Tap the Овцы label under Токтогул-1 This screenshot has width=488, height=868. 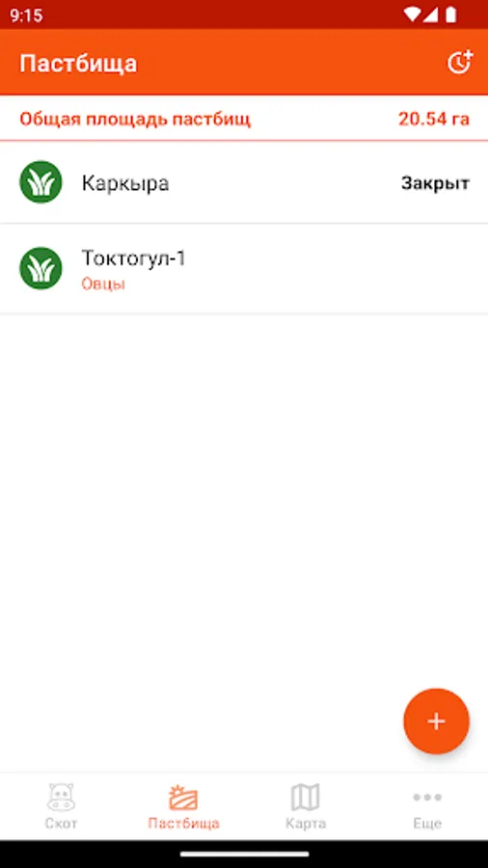pos(103,285)
